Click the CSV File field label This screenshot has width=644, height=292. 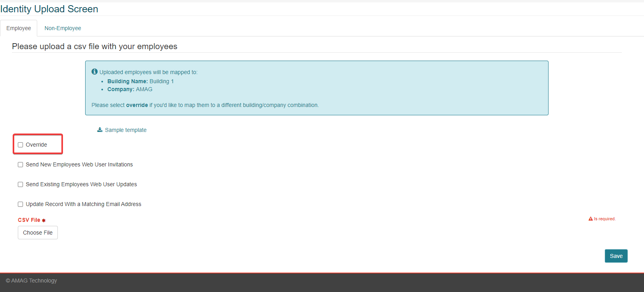coord(29,220)
